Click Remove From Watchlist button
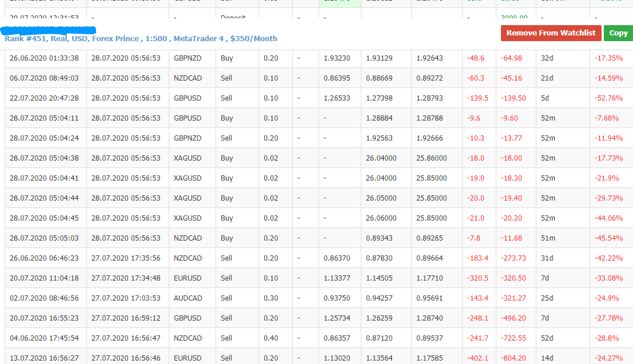Viewport: 633px width, 364px height. pyautogui.click(x=551, y=33)
